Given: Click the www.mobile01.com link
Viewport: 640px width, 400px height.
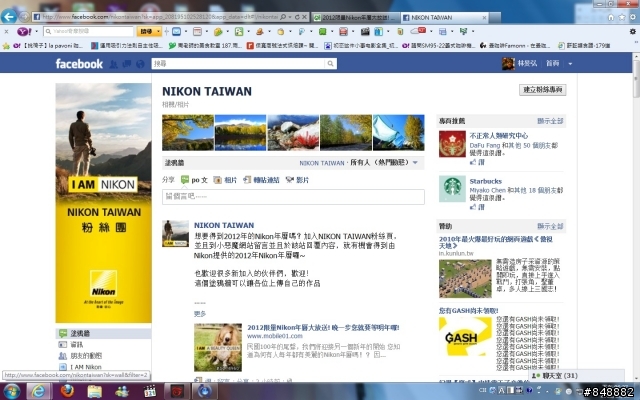Looking at the screenshot, I should 275,336.
